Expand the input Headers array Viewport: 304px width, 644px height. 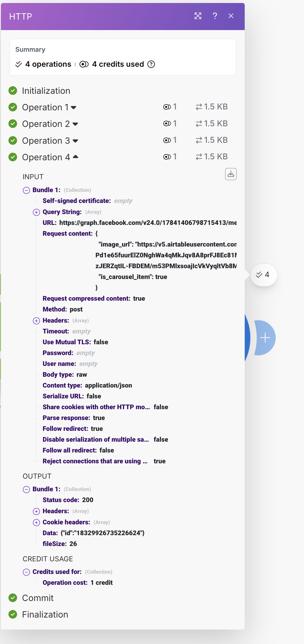[36, 321]
